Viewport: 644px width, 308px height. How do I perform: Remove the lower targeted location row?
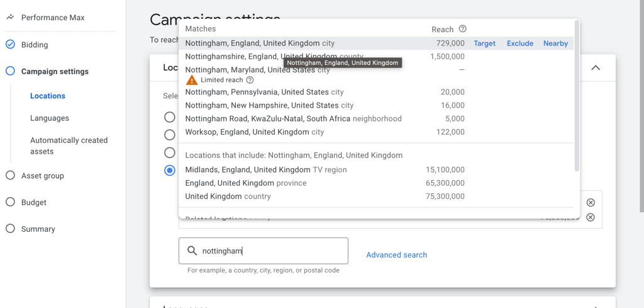(x=591, y=217)
